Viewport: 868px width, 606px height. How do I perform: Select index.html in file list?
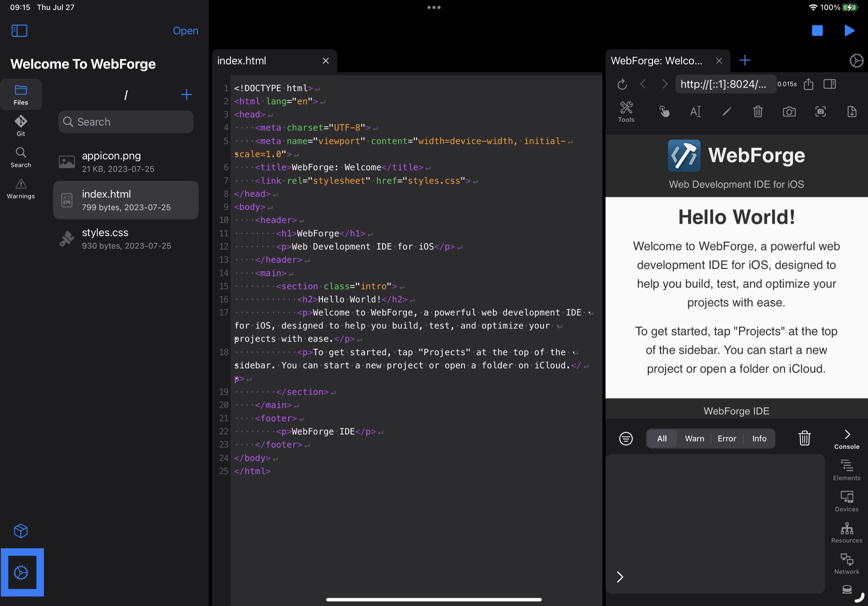126,200
